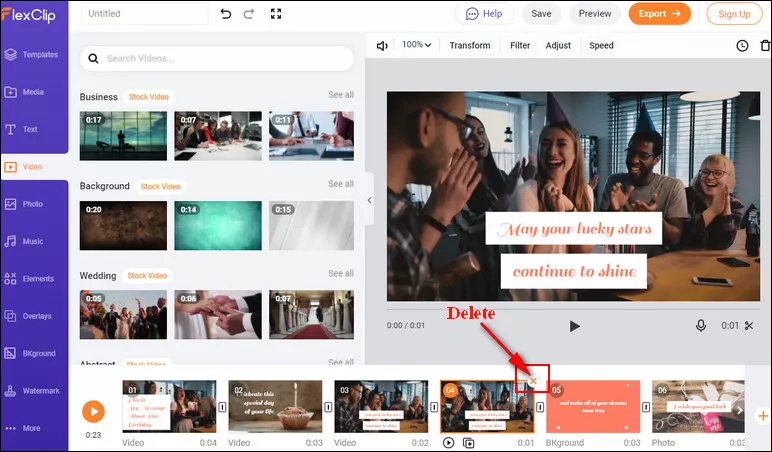Image resolution: width=772 pixels, height=452 pixels.
Task: Click the scissors trim icon
Action: tap(749, 325)
